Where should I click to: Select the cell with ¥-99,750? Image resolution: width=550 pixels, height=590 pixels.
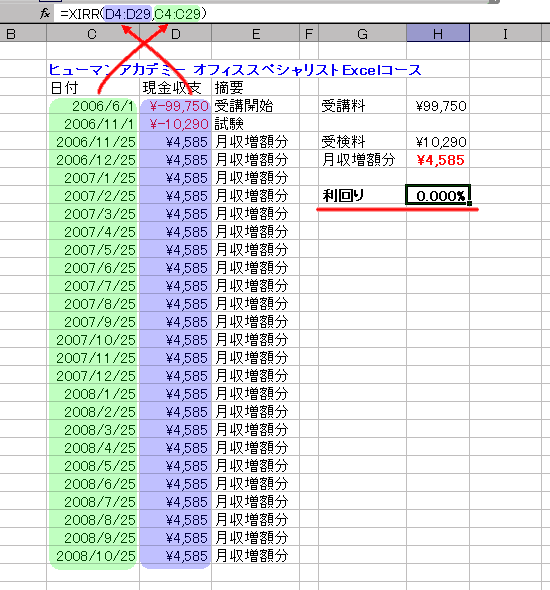tap(175, 106)
